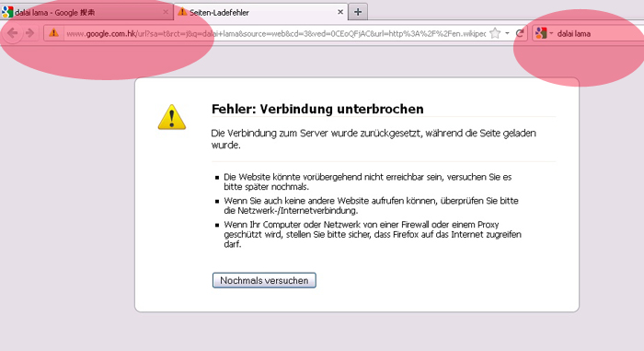644x351 pixels.
Task: Click the warning site identity icon in address bar
Action: [x=53, y=33]
